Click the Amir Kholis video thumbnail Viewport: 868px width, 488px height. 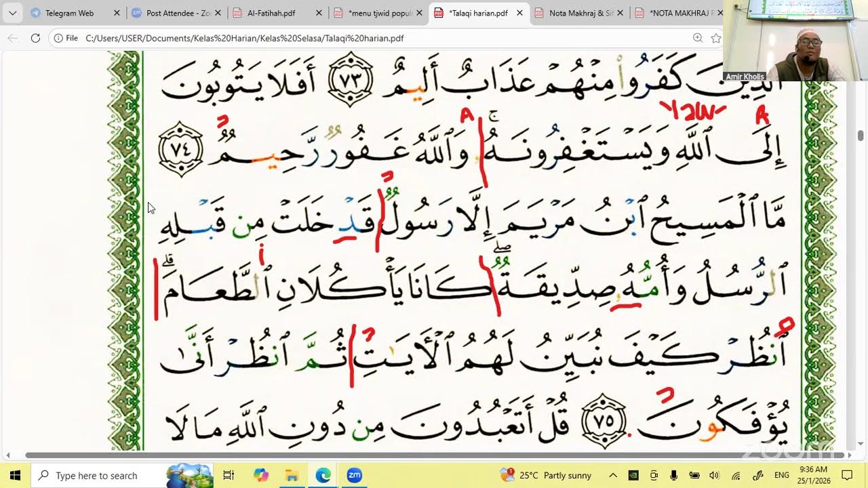click(x=795, y=41)
